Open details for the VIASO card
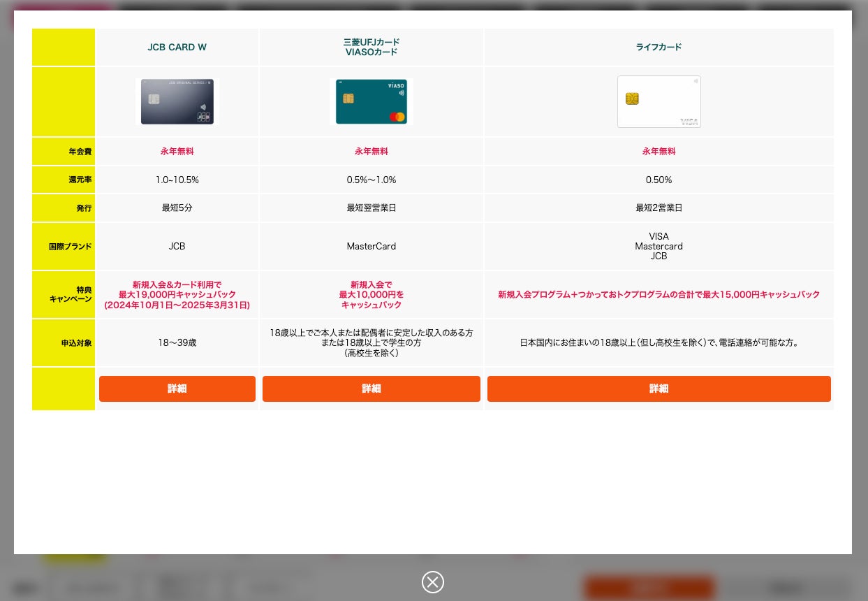 click(x=372, y=389)
